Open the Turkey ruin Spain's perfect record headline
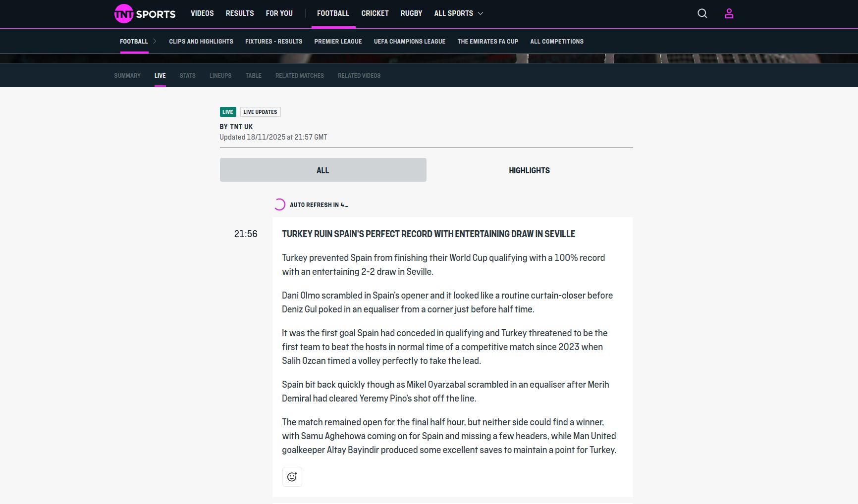 coord(429,234)
